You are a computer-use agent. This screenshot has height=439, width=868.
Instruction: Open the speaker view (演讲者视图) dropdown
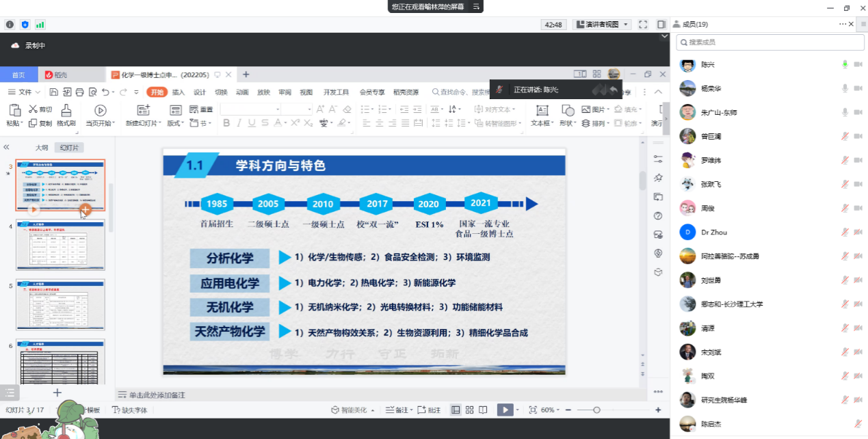602,25
